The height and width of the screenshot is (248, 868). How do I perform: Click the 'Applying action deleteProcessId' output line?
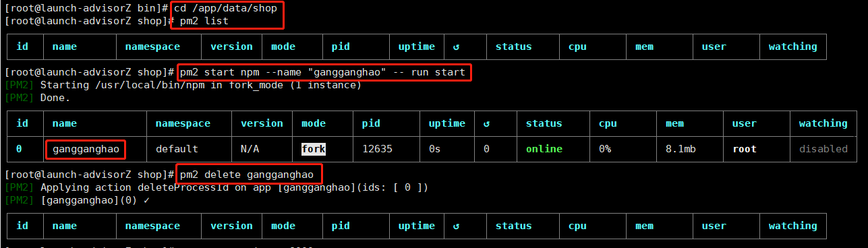[216, 187]
